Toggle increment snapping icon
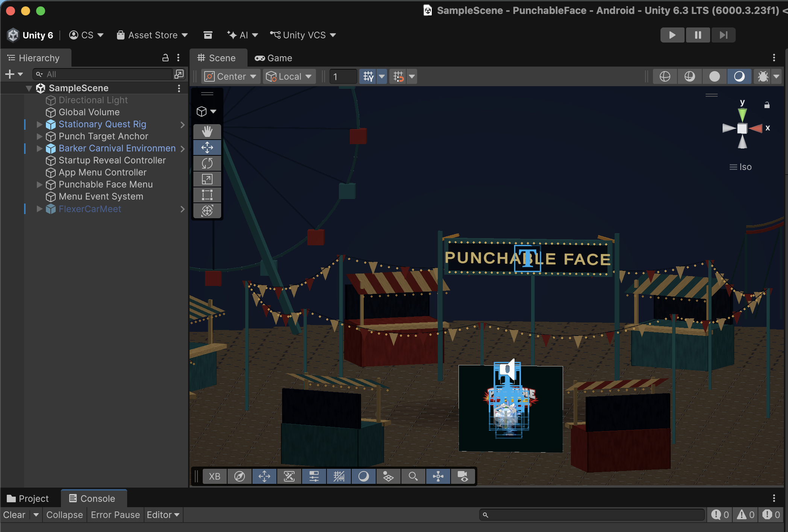Viewport: 788px width, 532px height. (398, 76)
